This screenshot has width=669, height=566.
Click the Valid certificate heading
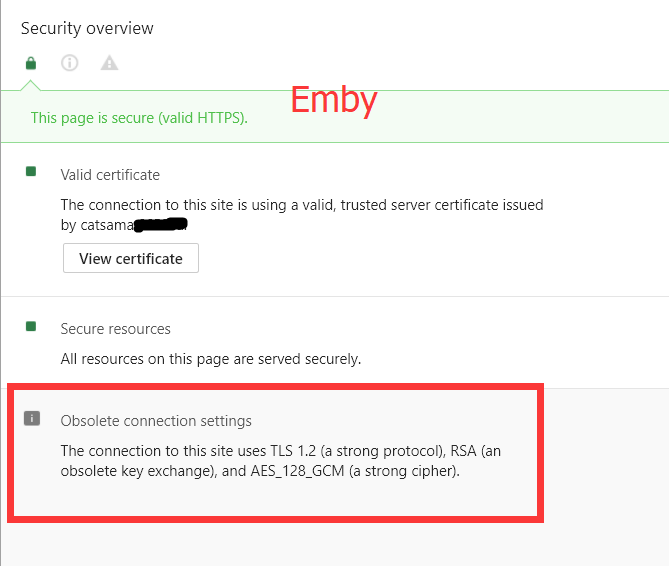click(x=110, y=175)
